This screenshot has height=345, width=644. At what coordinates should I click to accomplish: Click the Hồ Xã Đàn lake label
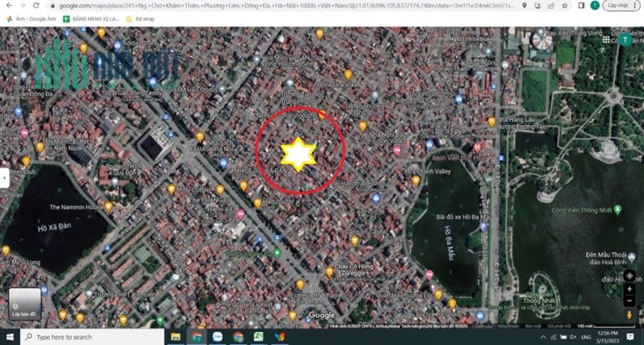click(x=54, y=227)
